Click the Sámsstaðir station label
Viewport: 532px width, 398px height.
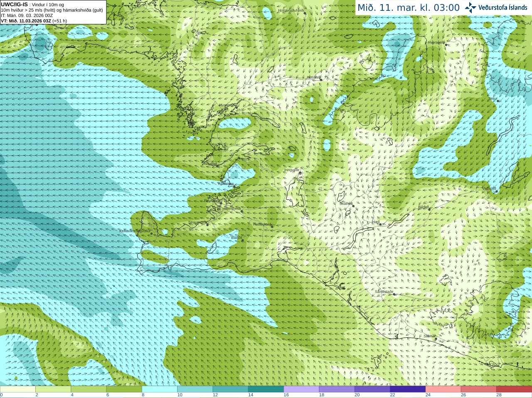(x=384, y=292)
